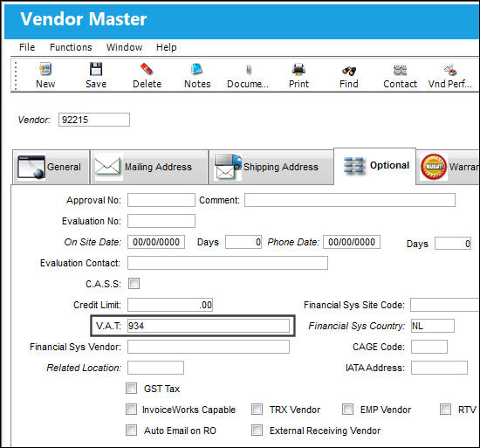Viewport: 480px width, 448px height.
Task: Switch to the Shipping Address tab
Action: [x=271, y=167]
